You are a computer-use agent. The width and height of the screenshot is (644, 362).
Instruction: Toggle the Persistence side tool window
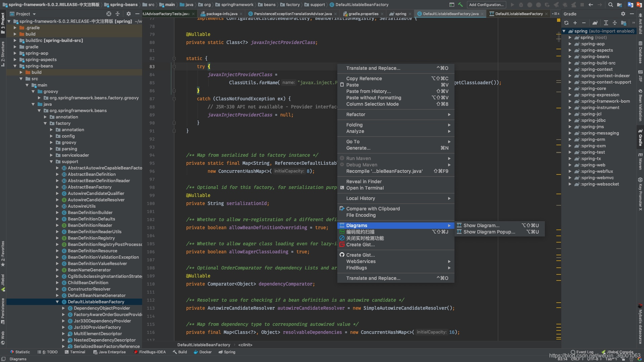pyautogui.click(x=3, y=311)
